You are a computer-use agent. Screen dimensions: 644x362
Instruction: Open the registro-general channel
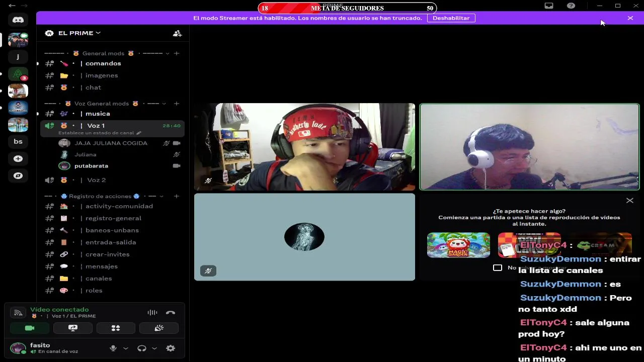point(112,218)
